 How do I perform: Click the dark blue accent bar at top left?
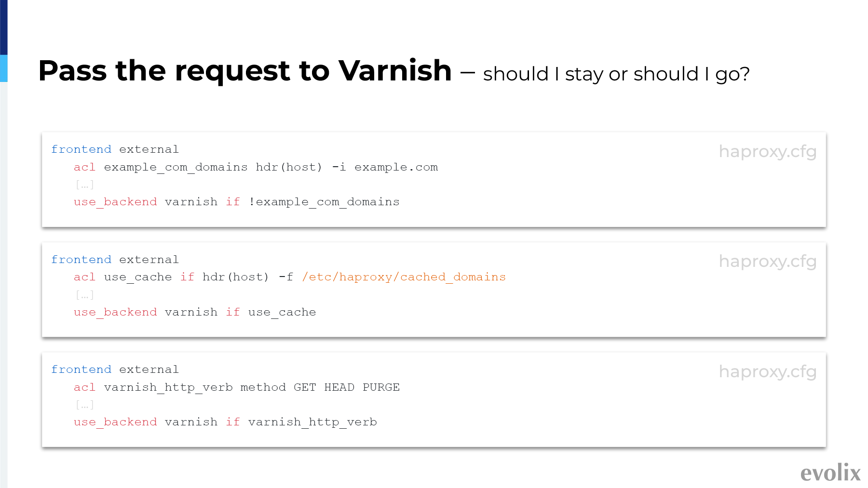point(4,27)
